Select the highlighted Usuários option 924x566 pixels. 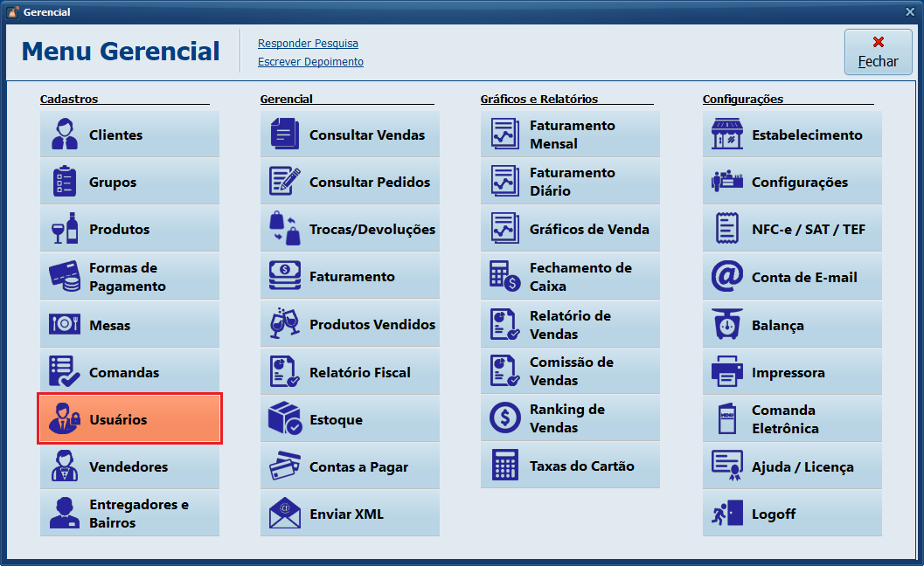(129, 418)
